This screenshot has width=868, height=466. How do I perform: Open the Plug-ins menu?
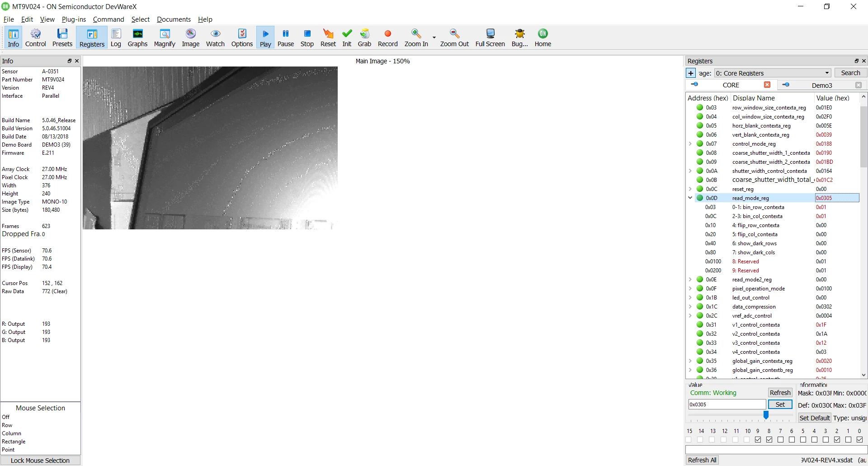(x=74, y=19)
